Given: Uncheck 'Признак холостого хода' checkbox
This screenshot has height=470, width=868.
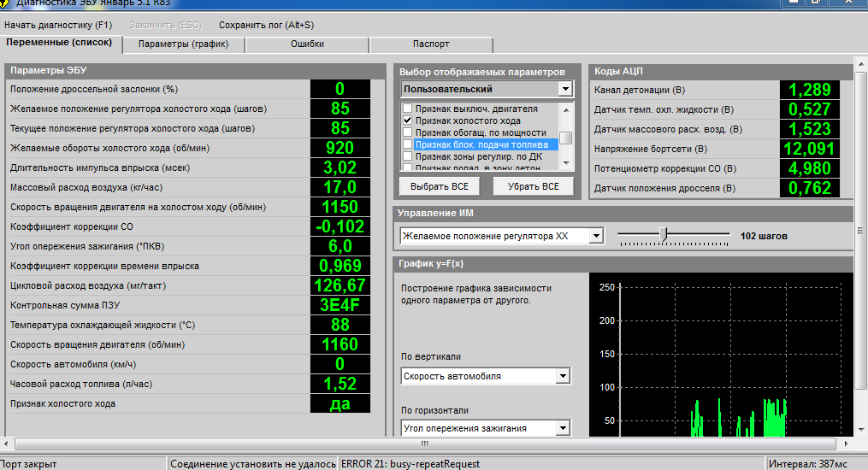Looking at the screenshot, I should tap(408, 121).
